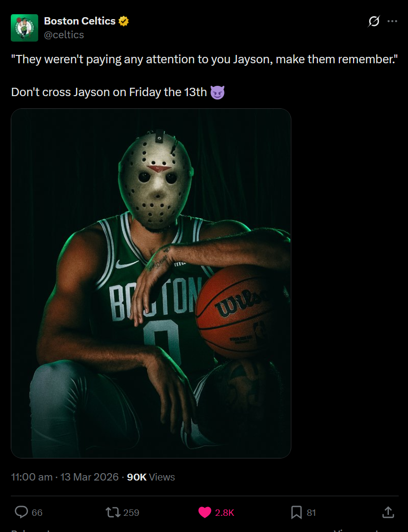Click the 11:00 am 13 Mar 2026 timestamp
This screenshot has height=532, width=408.
[x=65, y=477]
